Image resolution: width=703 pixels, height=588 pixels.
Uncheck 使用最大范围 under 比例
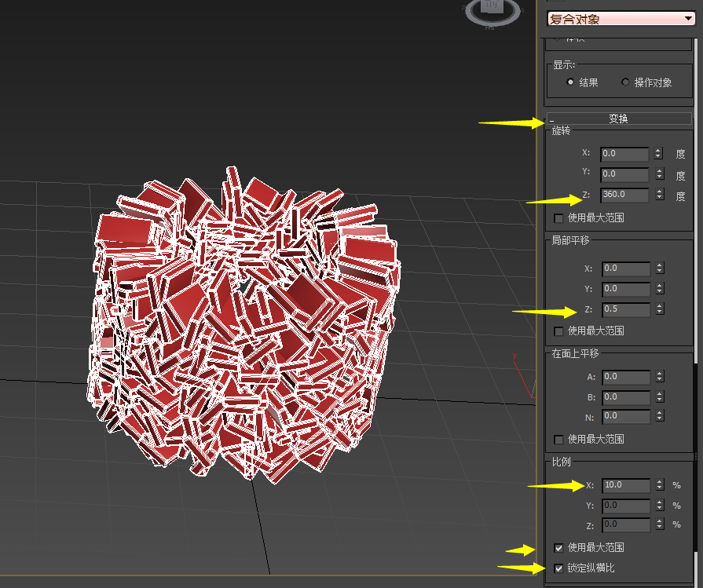(x=558, y=547)
